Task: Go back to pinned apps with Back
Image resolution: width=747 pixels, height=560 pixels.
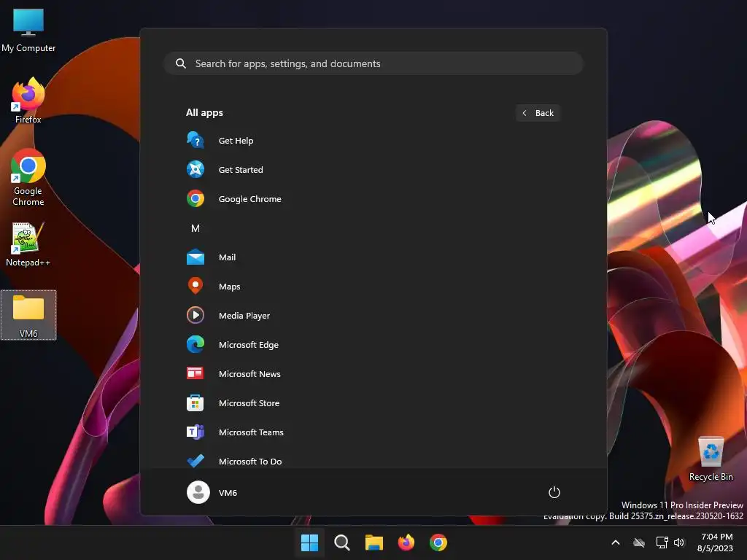Action: coord(538,113)
